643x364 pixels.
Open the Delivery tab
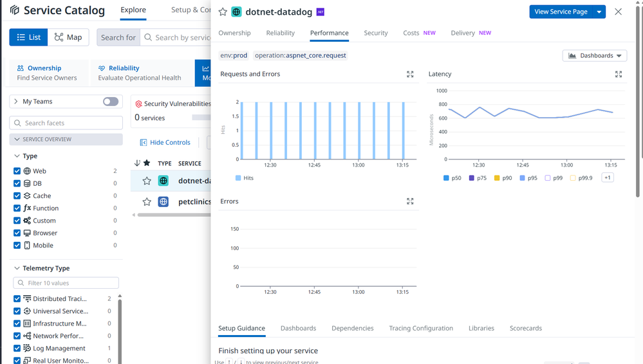click(471, 33)
